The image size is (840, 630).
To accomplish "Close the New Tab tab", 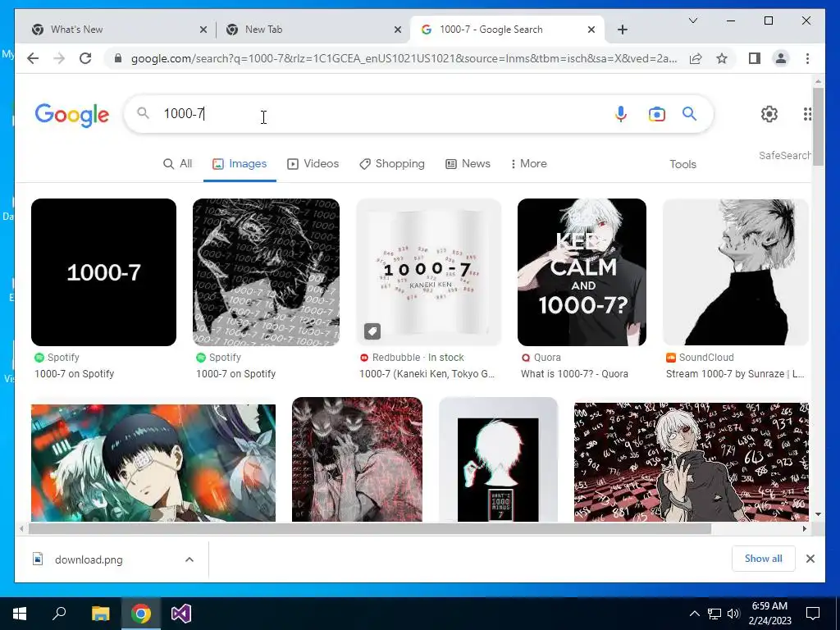I will (x=398, y=30).
